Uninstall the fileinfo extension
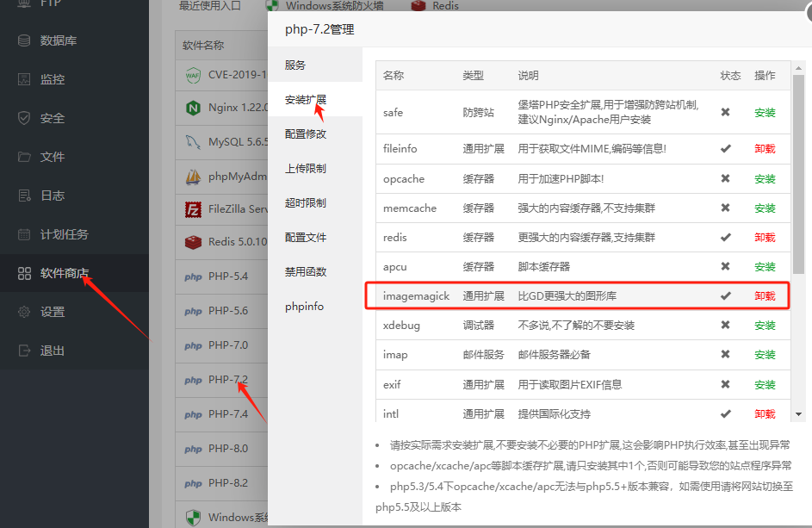Viewport: 812px width, 528px height. tap(765, 149)
